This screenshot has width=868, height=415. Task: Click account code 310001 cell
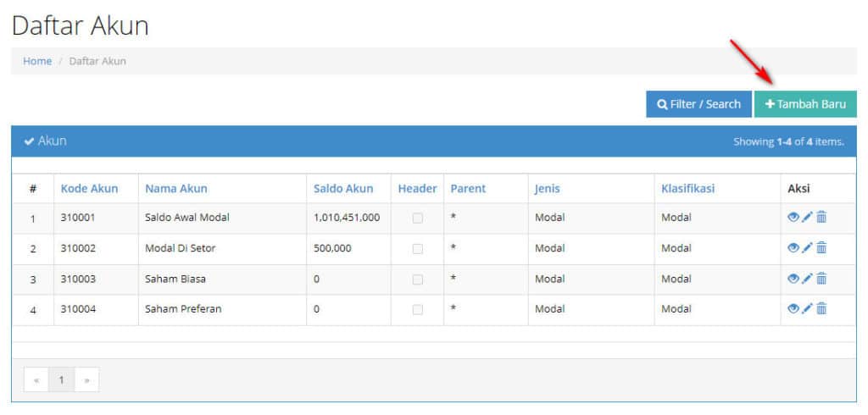pos(97,218)
